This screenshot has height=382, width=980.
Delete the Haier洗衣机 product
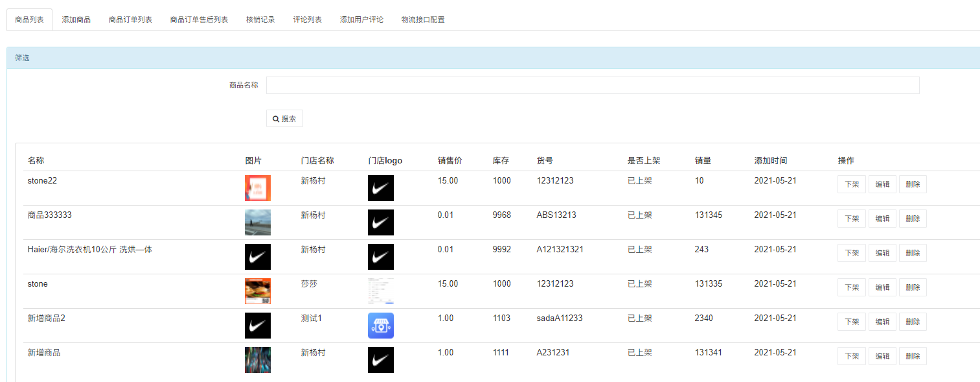coord(913,253)
